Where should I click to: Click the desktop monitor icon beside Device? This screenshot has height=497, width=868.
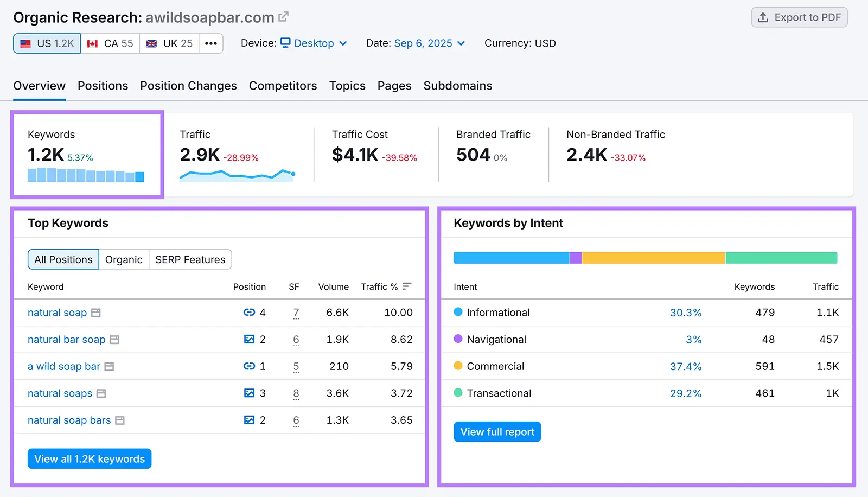[x=285, y=43]
